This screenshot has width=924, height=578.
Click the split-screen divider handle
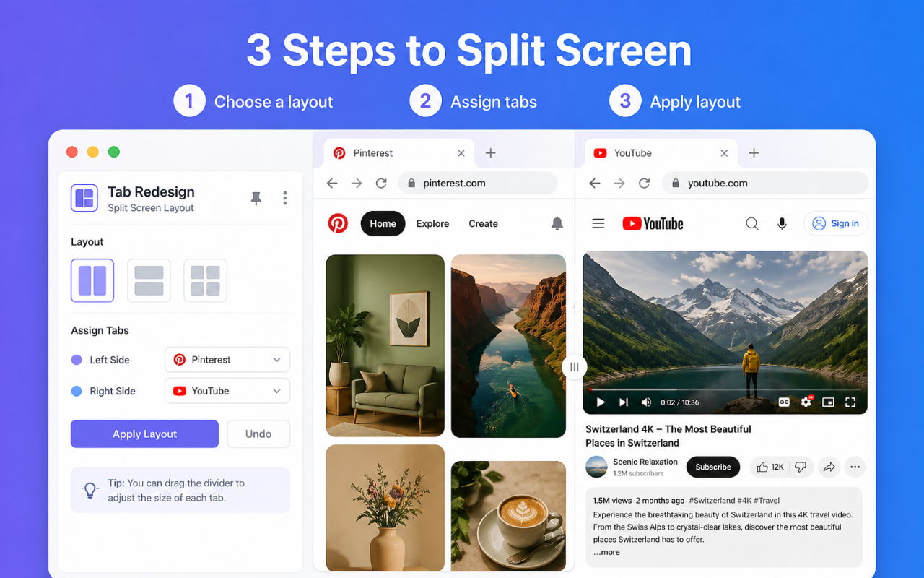coord(575,367)
